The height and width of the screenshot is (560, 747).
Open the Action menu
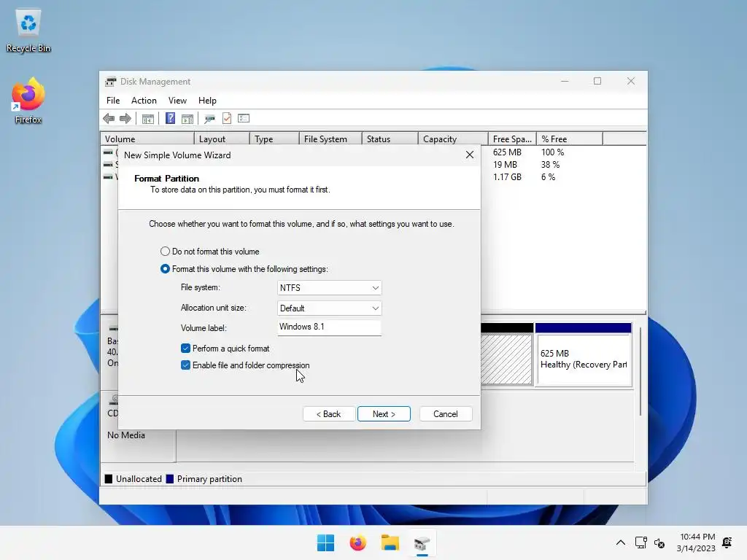pos(144,101)
